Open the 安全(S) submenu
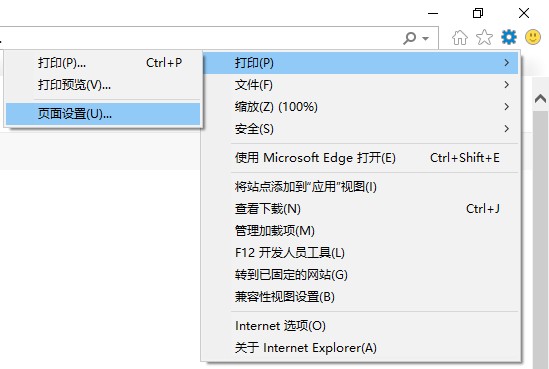This screenshot has width=549, height=369. coord(374,129)
